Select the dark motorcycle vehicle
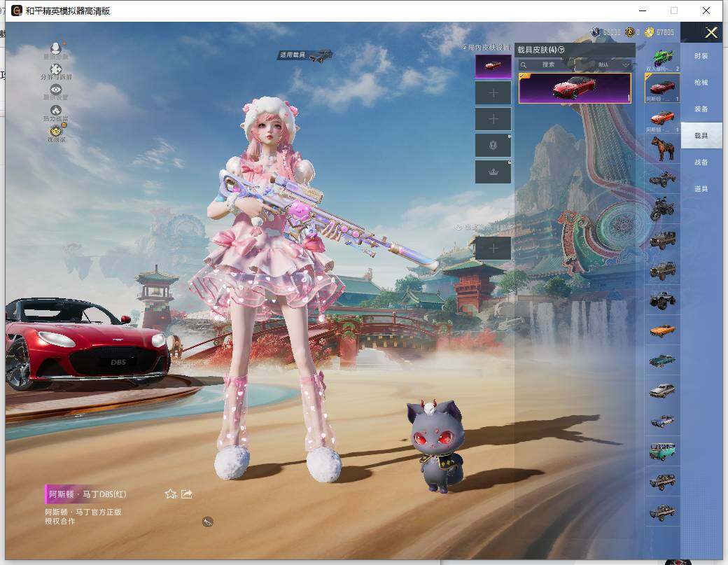 click(x=662, y=209)
